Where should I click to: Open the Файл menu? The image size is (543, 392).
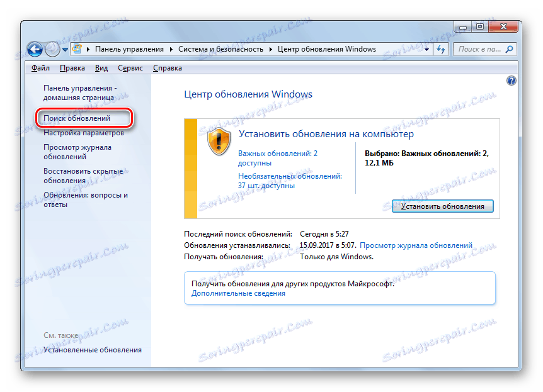pos(40,68)
